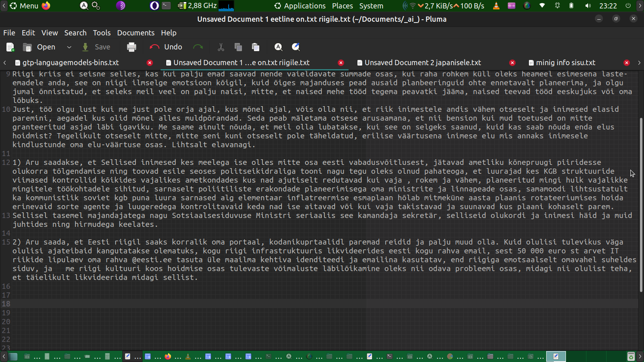Click the battery indicator icon

(571, 6)
